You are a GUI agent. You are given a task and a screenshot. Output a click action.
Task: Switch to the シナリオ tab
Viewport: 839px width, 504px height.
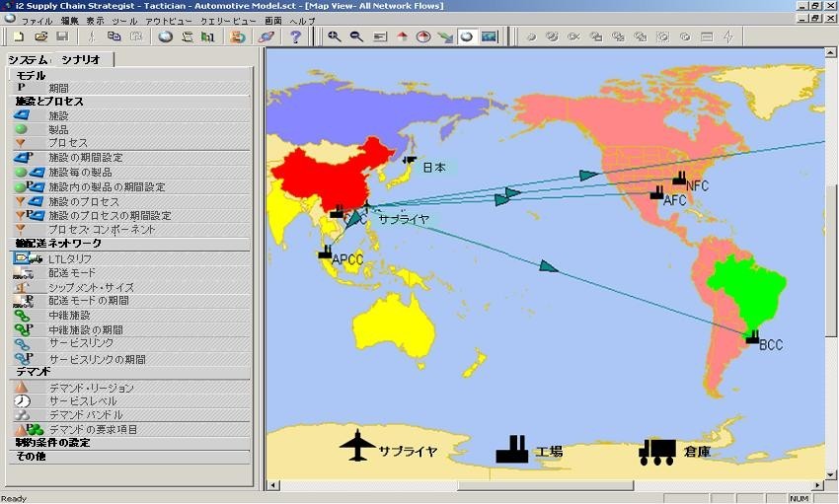[81, 60]
